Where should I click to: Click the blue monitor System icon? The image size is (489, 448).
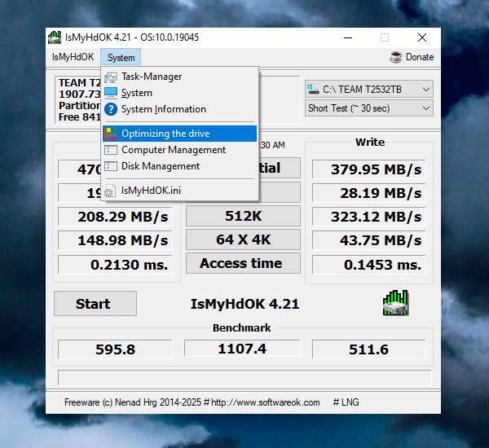point(111,93)
